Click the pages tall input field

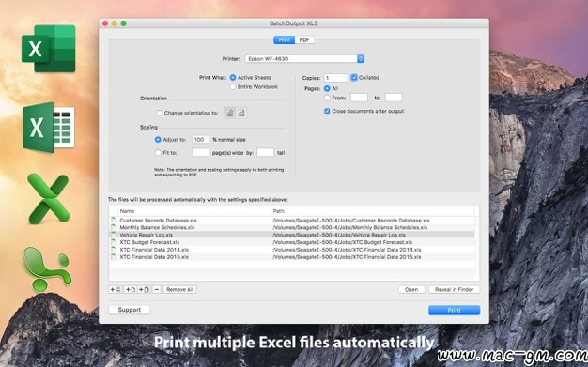click(x=265, y=153)
